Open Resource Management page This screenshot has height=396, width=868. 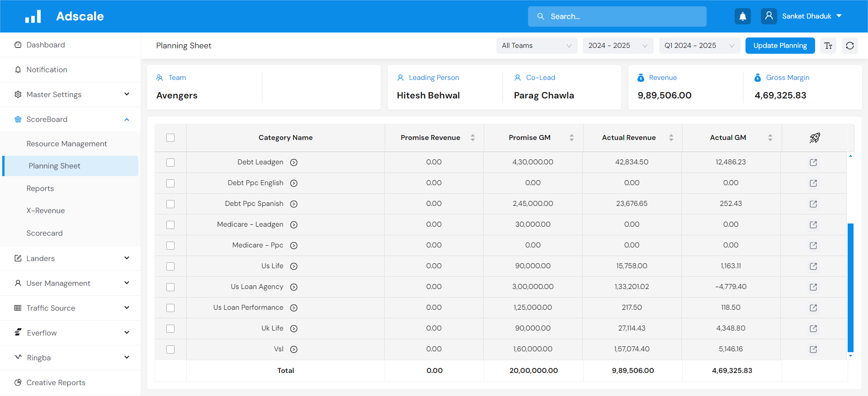(x=66, y=144)
